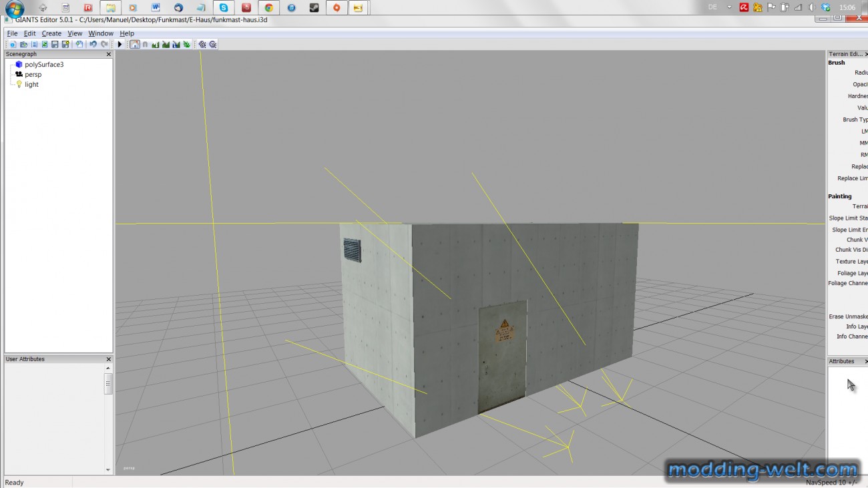Click the black Play arrow icon

120,45
